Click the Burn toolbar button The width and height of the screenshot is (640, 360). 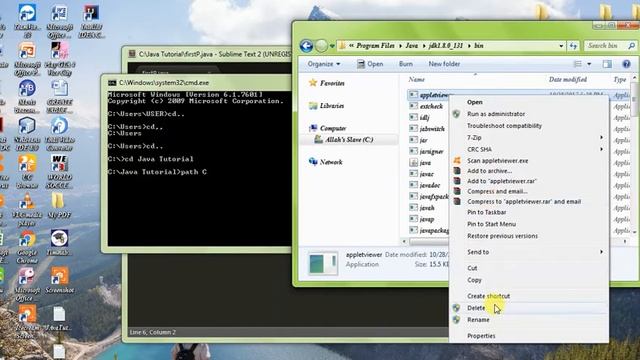click(x=405, y=64)
